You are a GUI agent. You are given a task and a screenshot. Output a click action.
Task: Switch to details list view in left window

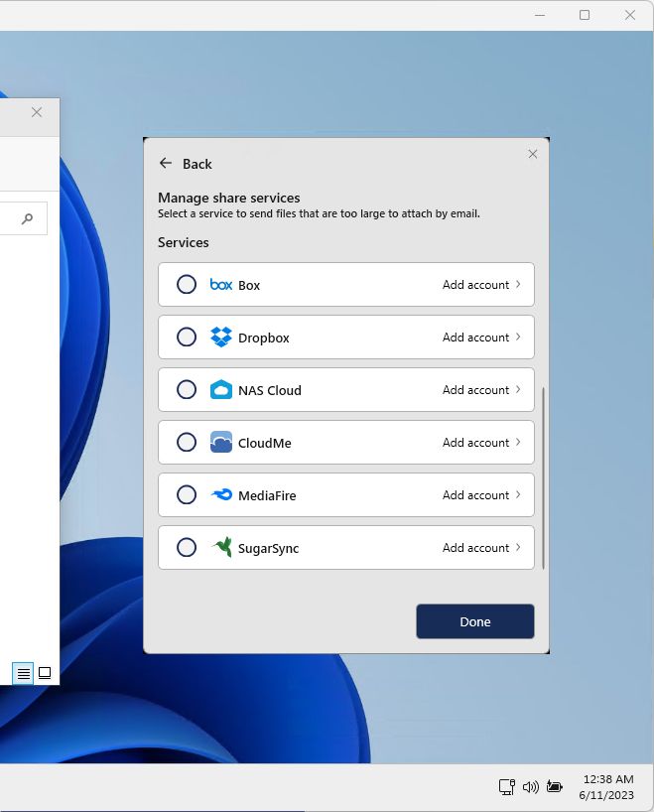click(23, 673)
